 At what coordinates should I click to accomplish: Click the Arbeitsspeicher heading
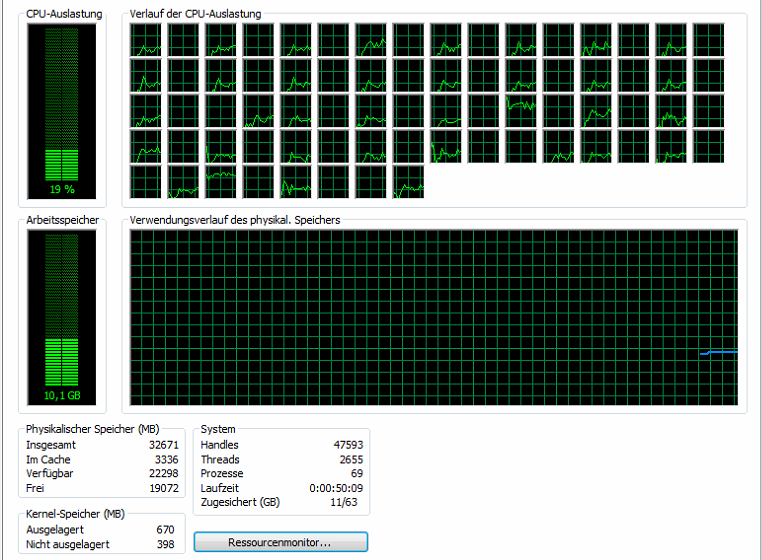coord(63,220)
